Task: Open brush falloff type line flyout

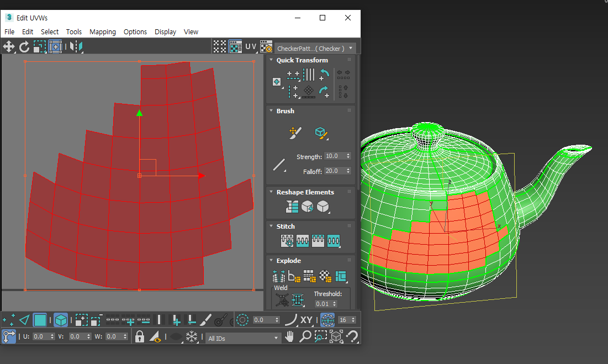Action: (x=279, y=165)
